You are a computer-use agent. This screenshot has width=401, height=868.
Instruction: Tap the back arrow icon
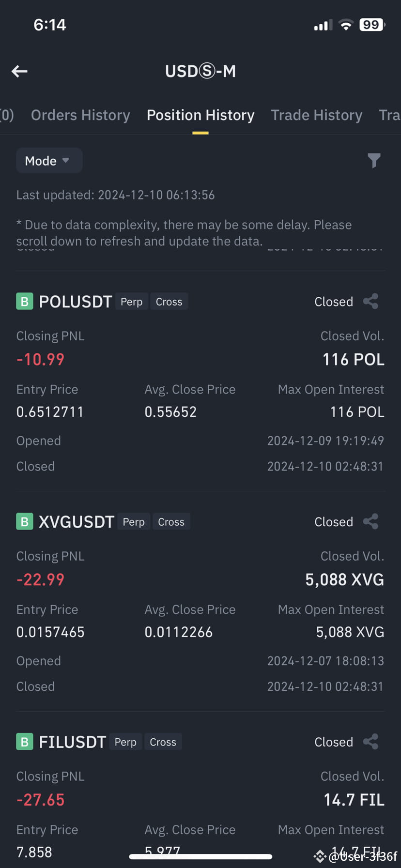tap(19, 72)
